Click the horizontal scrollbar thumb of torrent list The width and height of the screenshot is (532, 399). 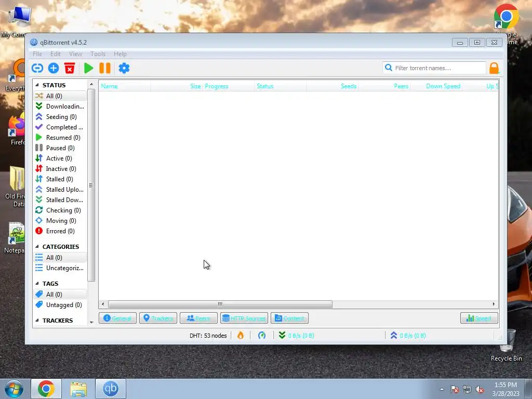pyautogui.click(x=220, y=304)
